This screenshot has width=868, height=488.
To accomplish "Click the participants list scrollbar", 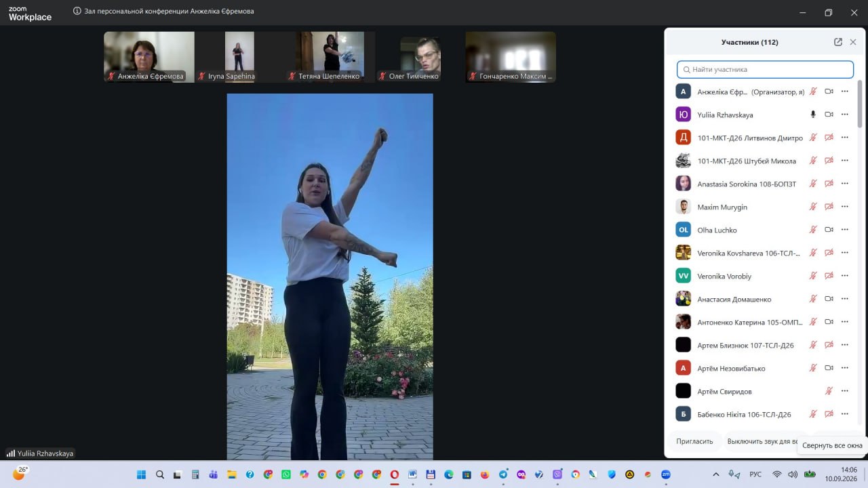I will point(860,105).
